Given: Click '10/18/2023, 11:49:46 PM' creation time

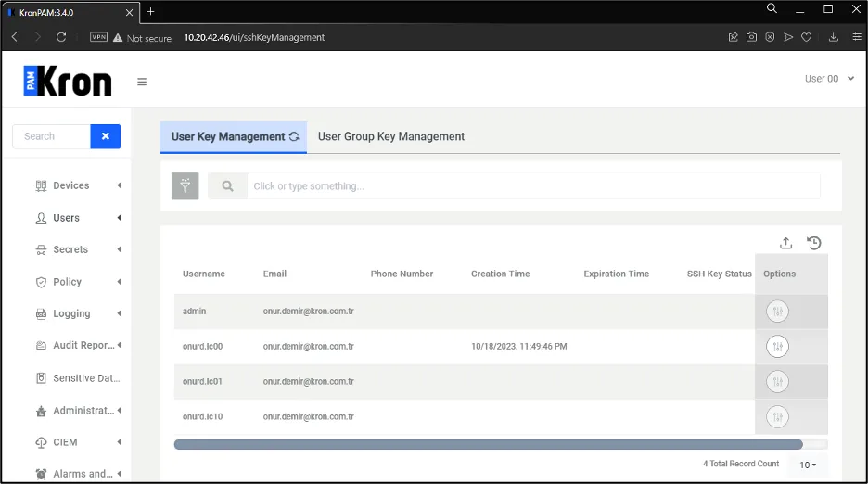Looking at the screenshot, I should [x=519, y=347].
